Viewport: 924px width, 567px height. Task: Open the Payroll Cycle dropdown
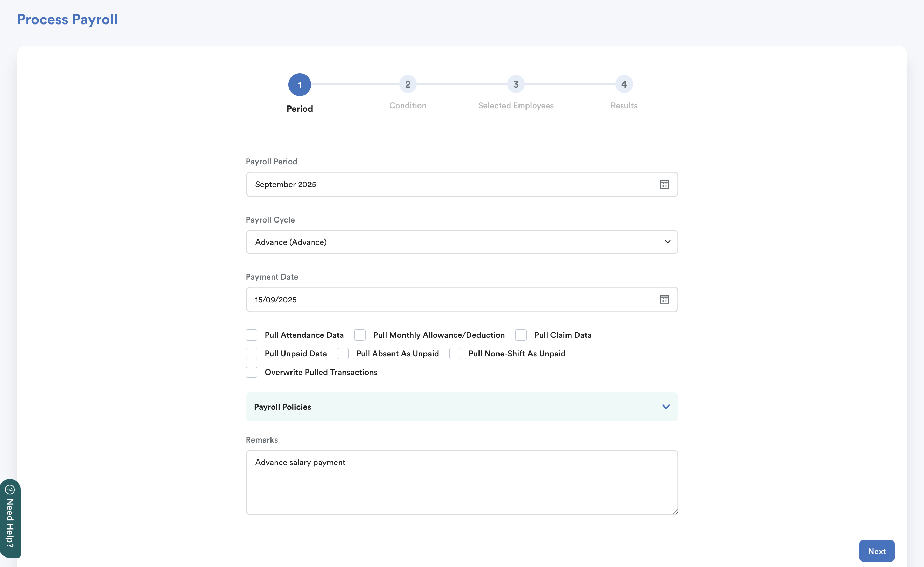[462, 242]
